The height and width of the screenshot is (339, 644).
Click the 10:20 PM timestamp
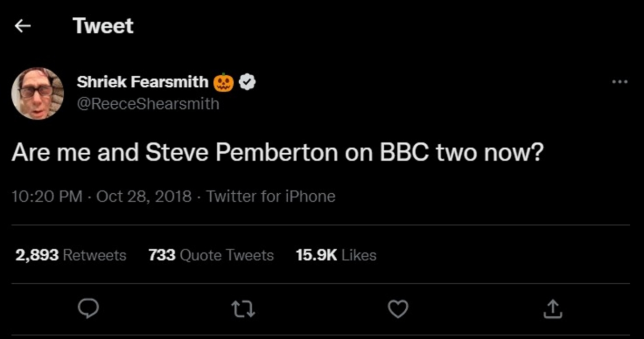point(47,196)
